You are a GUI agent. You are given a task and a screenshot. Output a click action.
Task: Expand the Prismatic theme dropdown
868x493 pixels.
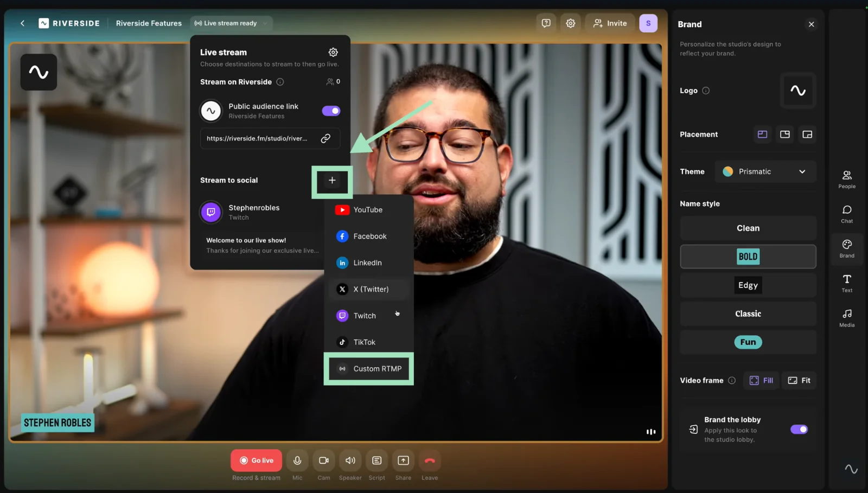pyautogui.click(x=765, y=171)
